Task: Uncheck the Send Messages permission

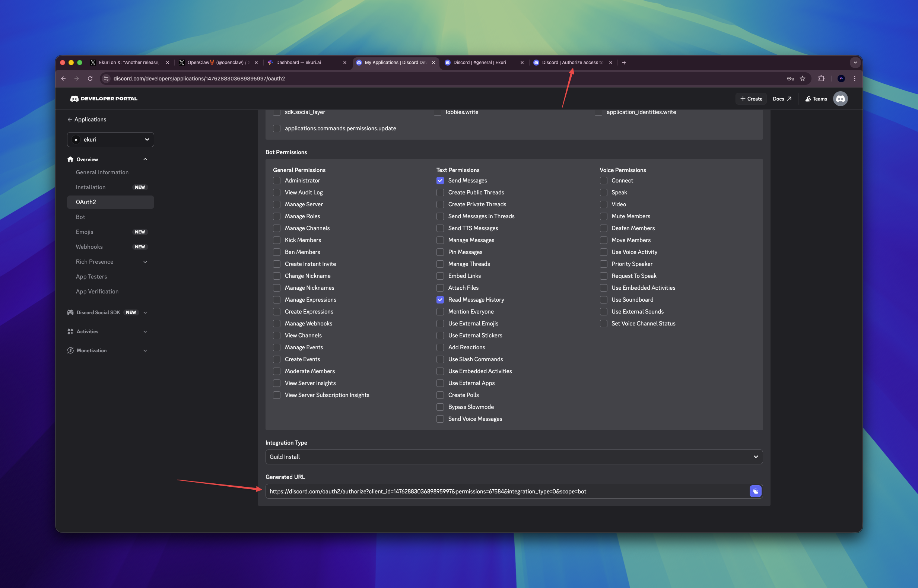Action: 440,181
